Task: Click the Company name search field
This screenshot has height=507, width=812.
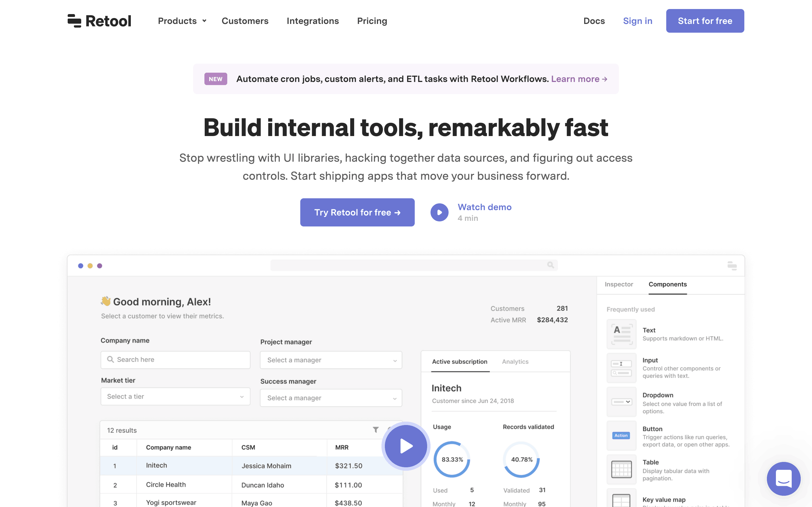Action: click(x=175, y=360)
